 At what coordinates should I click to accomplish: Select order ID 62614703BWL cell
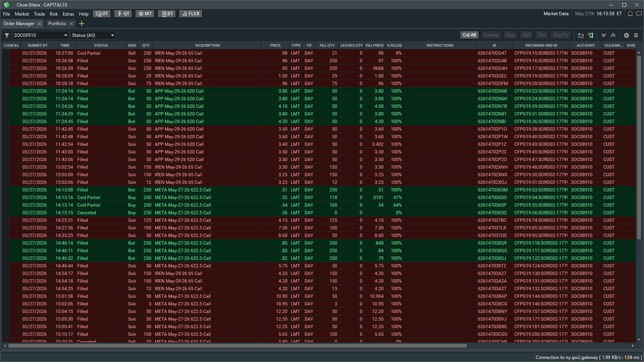coord(495,326)
